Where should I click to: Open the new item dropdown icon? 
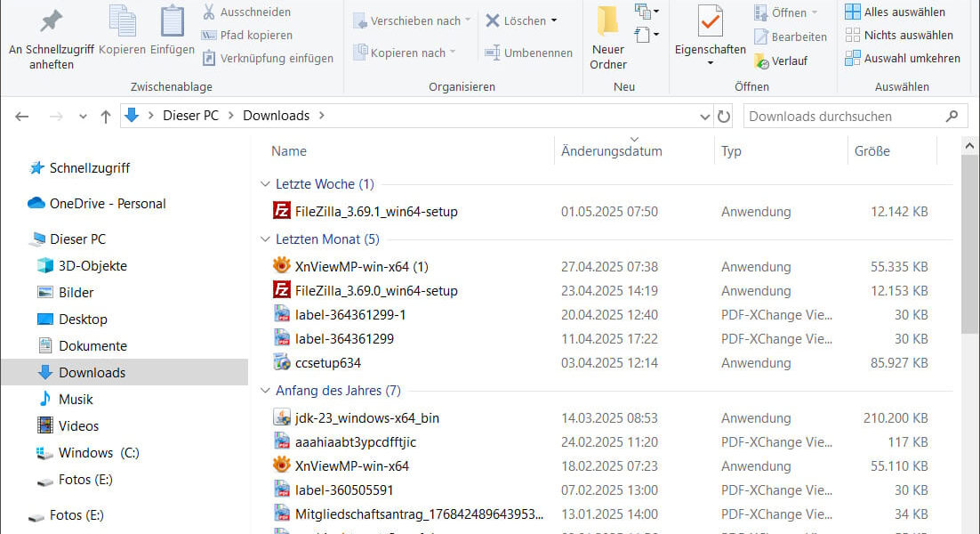point(647,12)
